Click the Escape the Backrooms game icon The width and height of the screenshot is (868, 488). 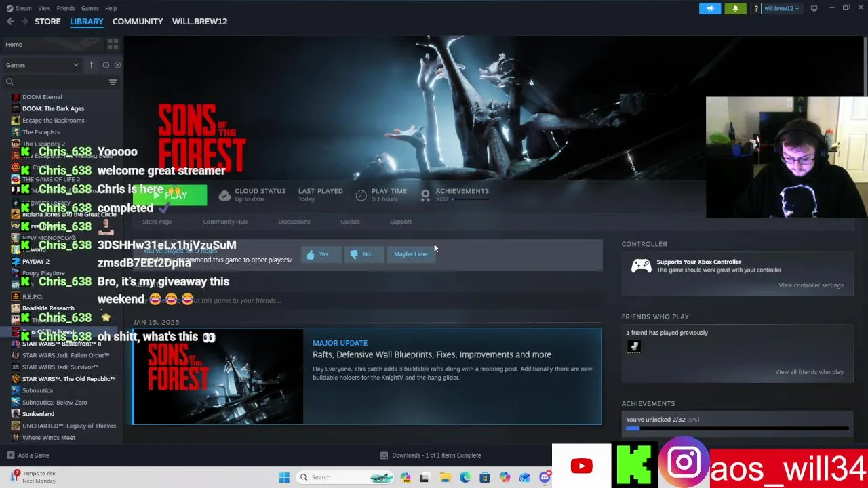pos(16,121)
